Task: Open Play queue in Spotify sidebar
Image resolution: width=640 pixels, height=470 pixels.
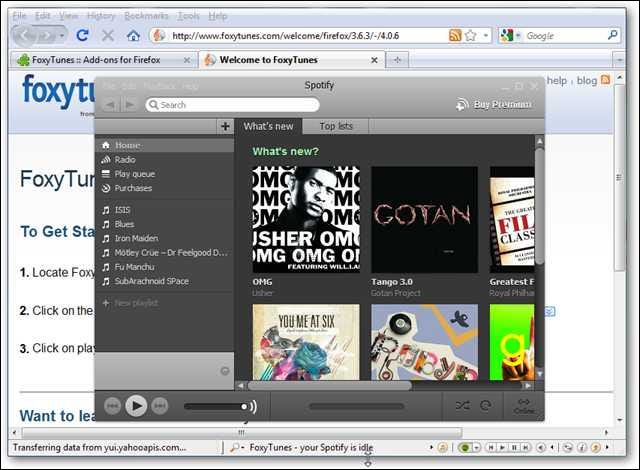Action: coord(134,174)
